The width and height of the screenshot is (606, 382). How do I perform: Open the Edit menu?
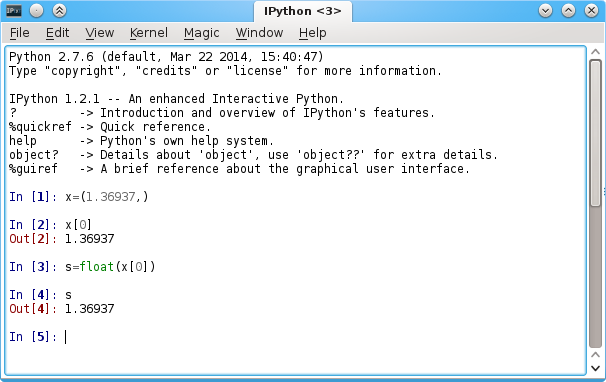(x=57, y=33)
